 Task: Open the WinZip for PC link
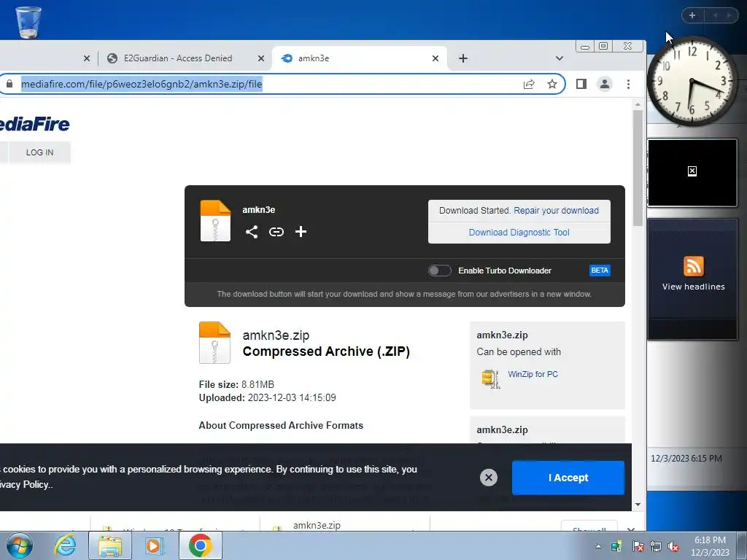(x=533, y=374)
